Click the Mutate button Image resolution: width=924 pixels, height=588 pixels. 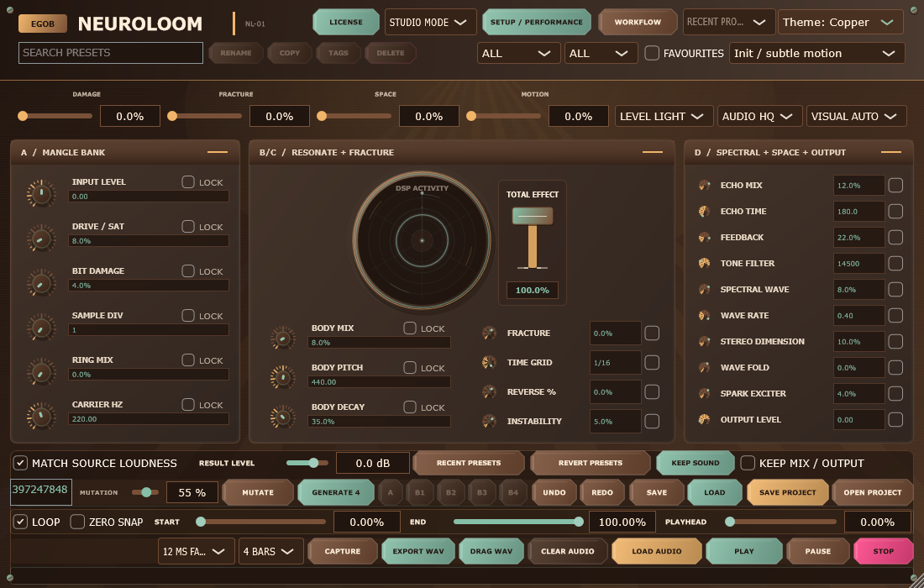pos(258,492)
